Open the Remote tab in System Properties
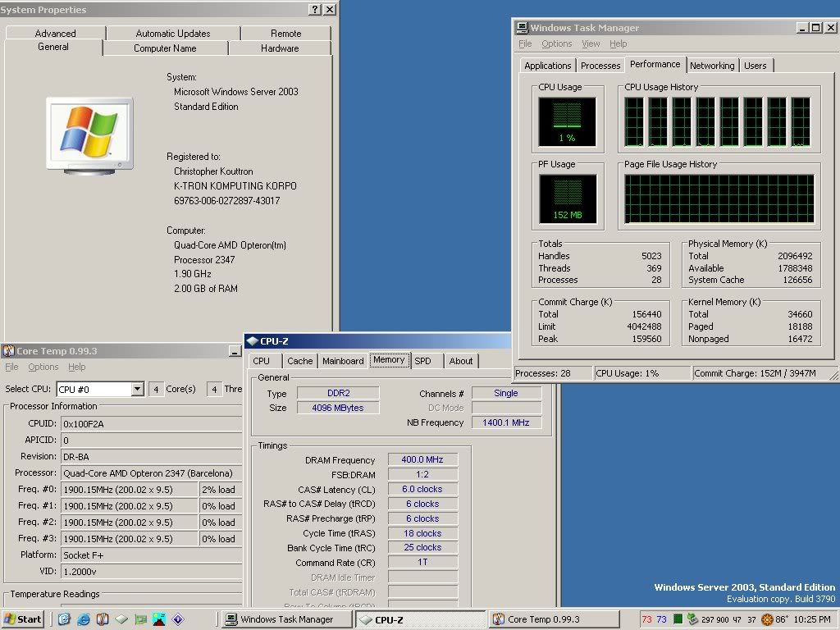 click(285, 33)
